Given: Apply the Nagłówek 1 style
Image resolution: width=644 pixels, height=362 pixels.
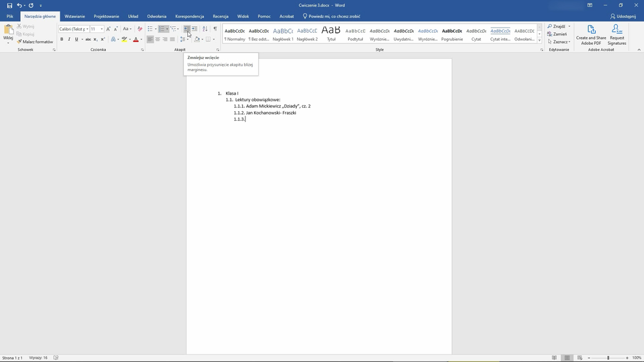Looking at the screenshot, I should click(x=283, y=34).
